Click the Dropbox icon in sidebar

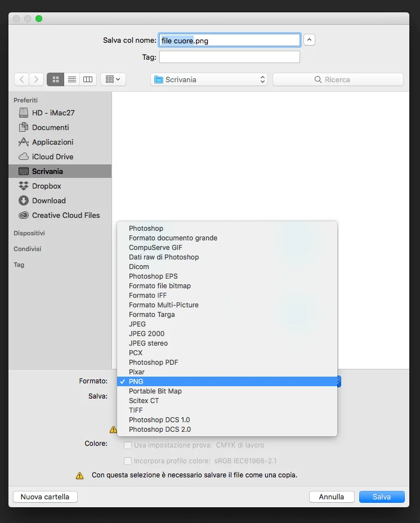[x=23, y=186]
